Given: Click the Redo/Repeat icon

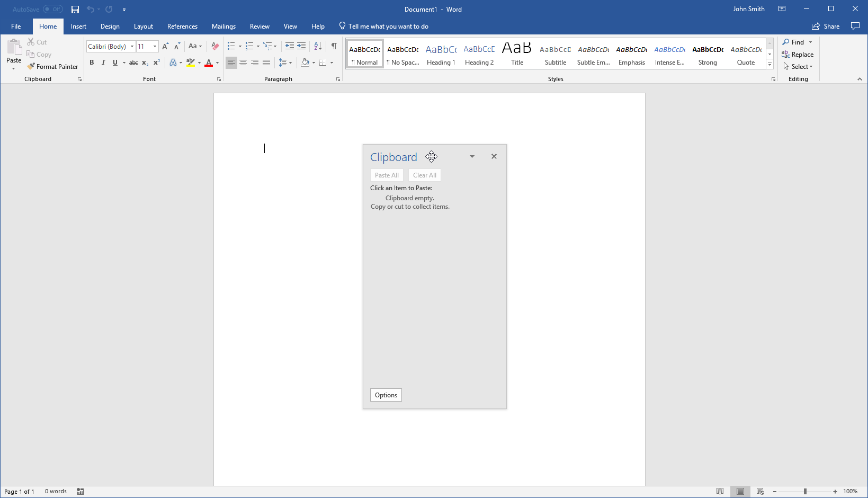Looking at the screenshot, I should coord(109,10).
